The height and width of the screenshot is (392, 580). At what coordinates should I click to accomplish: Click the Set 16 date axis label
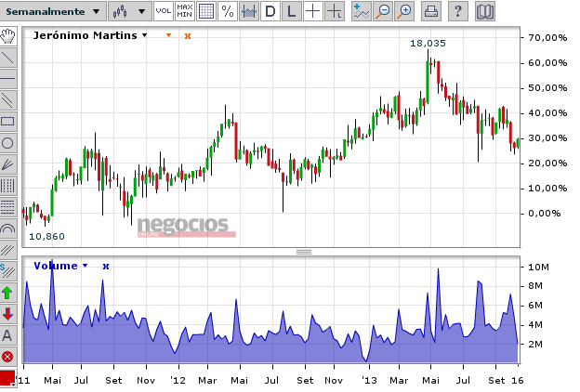point(506,381)
